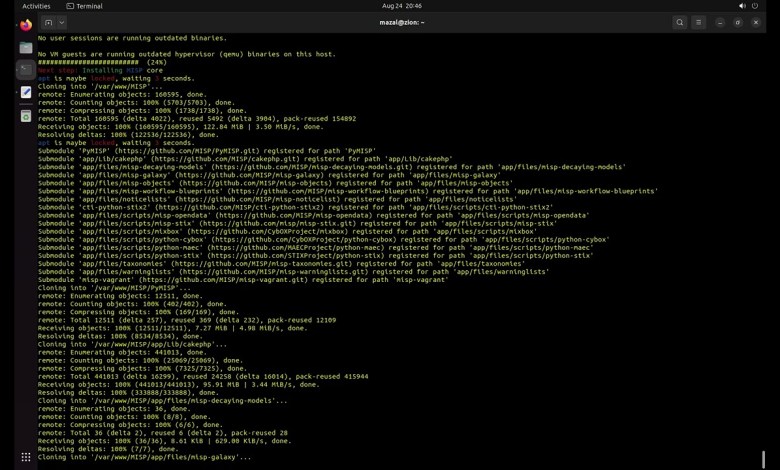Click "Resolving deltas: 100% (7/7)" line

click(x=107, y=449)
